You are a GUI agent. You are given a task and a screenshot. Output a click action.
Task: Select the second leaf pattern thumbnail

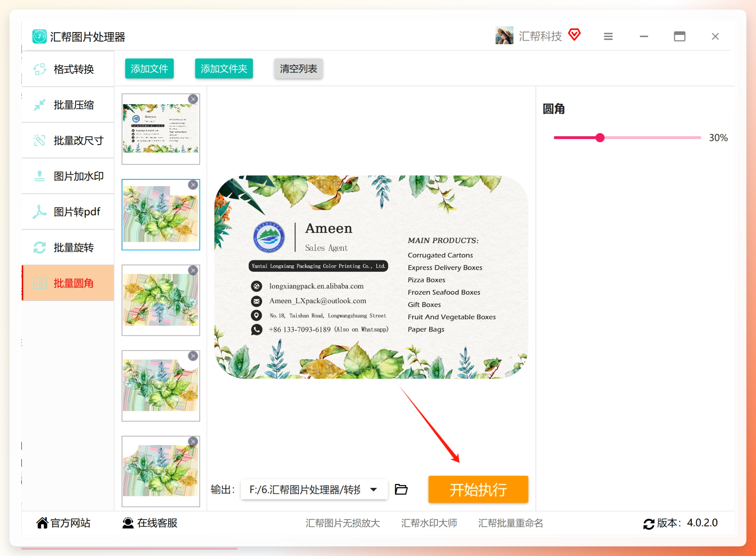(x=161, y=215)
